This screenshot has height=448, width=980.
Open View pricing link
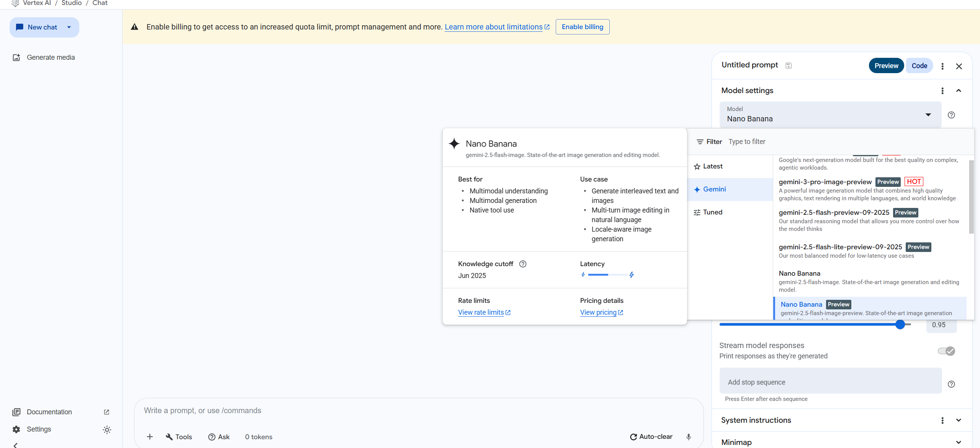[598, 312]
